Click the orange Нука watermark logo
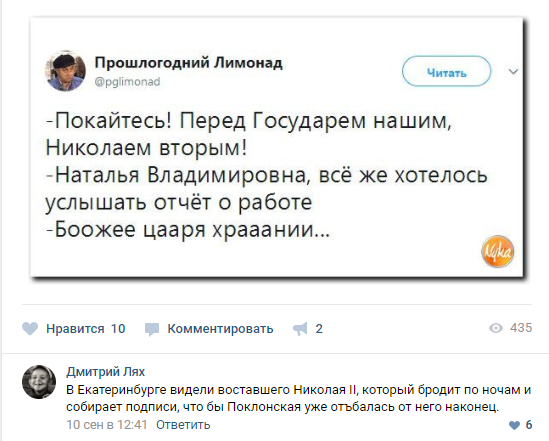This screenshot has height=441, width=549. 498,251
